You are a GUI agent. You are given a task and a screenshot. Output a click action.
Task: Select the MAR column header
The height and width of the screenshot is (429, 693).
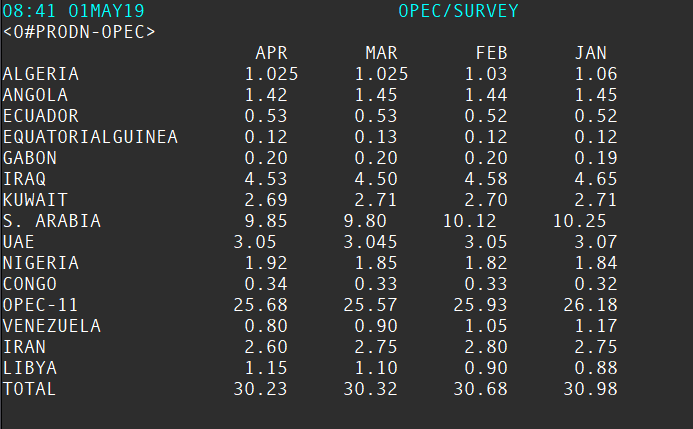(381, 53)
